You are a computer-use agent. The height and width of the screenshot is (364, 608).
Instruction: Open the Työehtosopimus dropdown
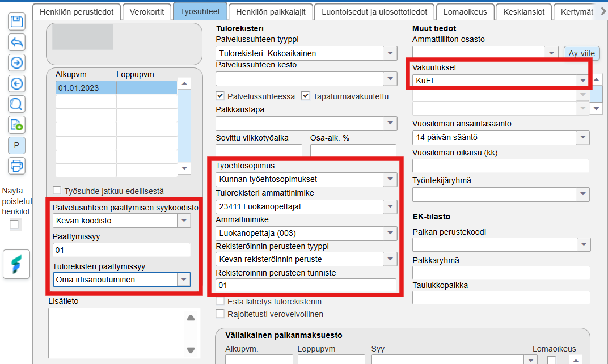click(390, 179)
